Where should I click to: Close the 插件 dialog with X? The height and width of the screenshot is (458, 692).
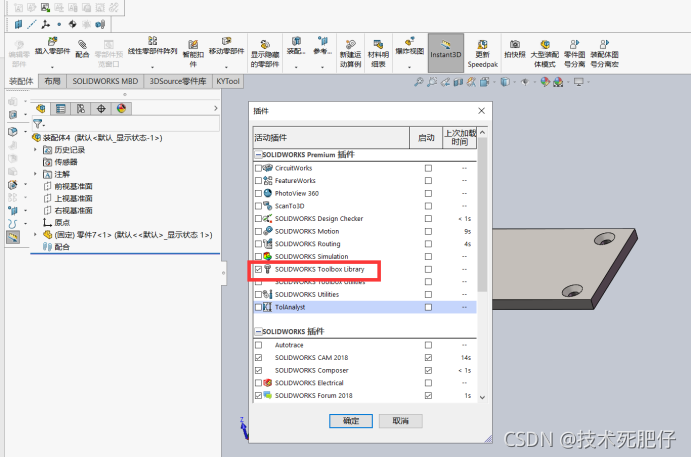(481, 111)
